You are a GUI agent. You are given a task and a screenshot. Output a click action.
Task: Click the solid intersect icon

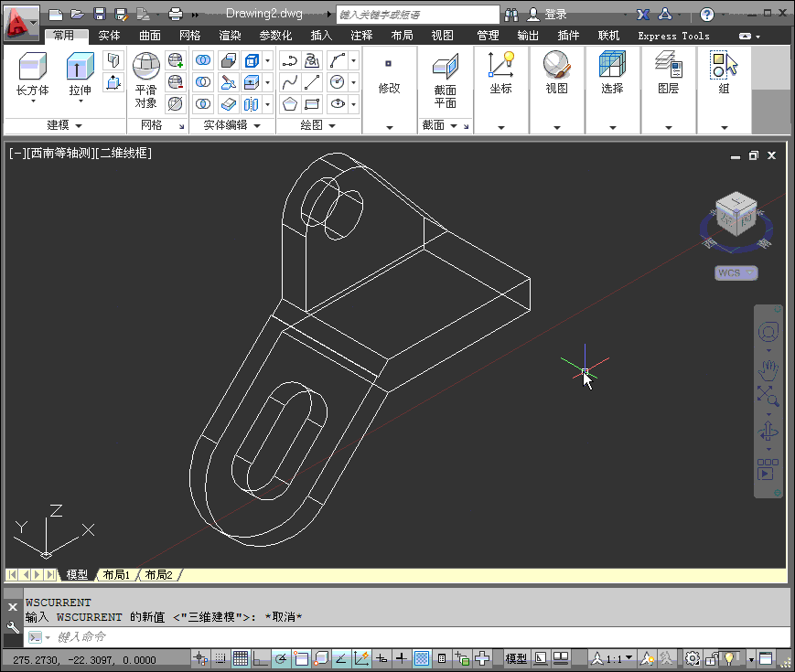tap(203, 104)
